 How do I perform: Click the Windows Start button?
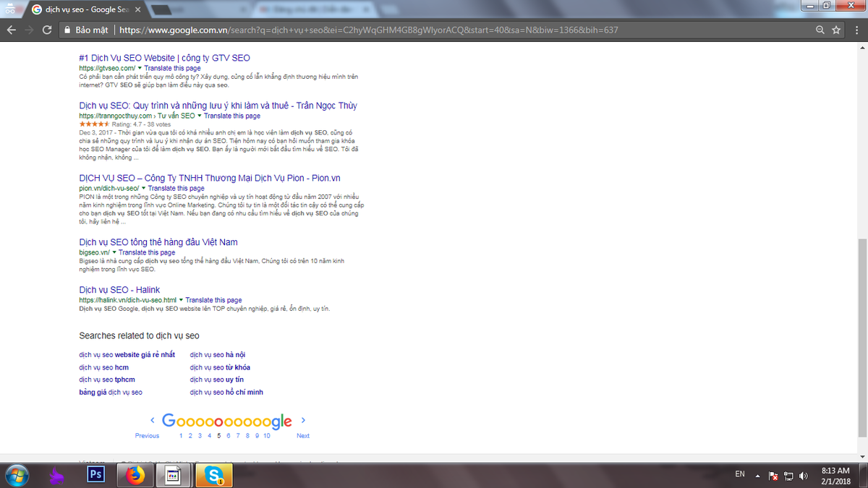coord(16,474)
